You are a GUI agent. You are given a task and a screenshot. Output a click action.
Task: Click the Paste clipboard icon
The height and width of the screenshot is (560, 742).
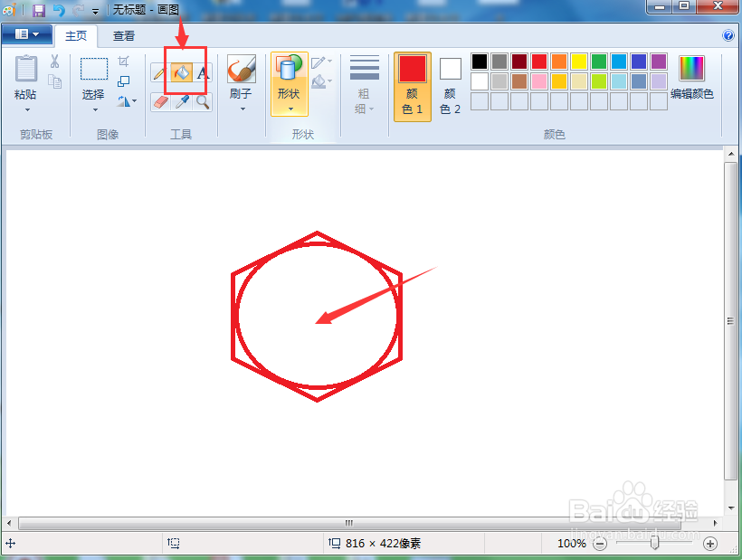click(x=26, y=69)
